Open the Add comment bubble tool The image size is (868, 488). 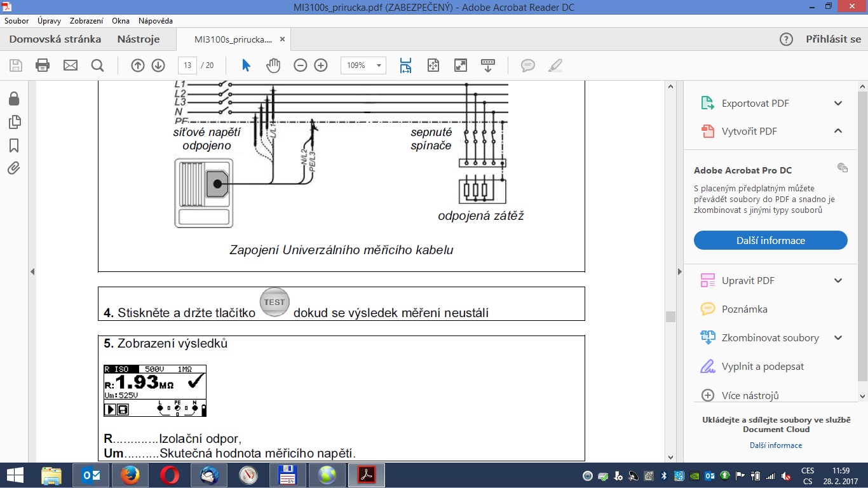(x=527, y=65)
